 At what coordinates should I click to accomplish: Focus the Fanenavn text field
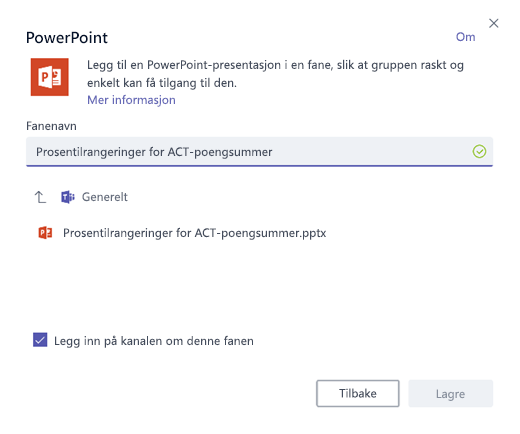coord(259,152)
